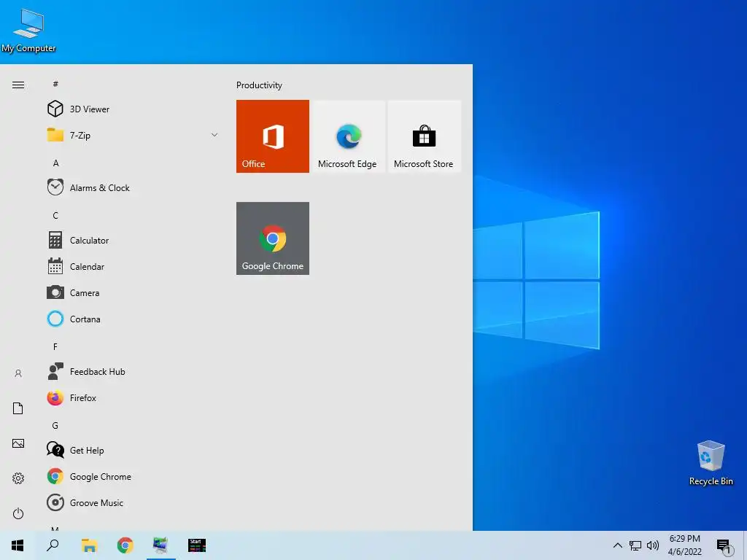The height and width of the screenshot is (560, 747).
Task: Click the Power button in Start sidebar
Action: 18,513
